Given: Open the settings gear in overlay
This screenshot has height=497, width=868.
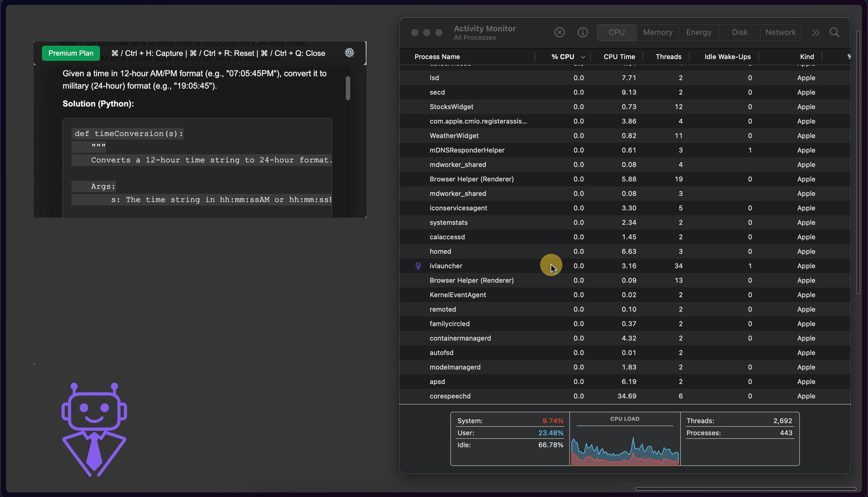Looking at the screenshot, I should pyautogui.click(x=349, y=53).
